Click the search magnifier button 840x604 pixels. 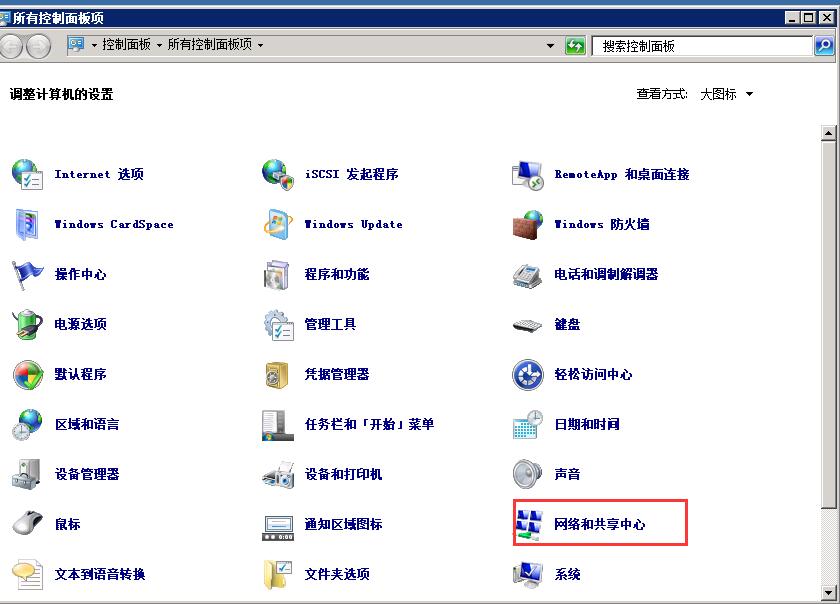pos(824,46)
